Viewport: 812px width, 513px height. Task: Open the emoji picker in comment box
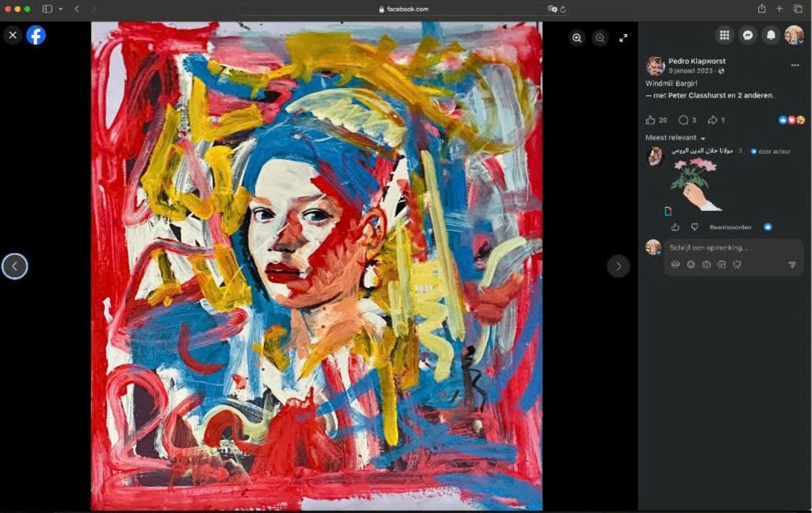pos(691,265)
